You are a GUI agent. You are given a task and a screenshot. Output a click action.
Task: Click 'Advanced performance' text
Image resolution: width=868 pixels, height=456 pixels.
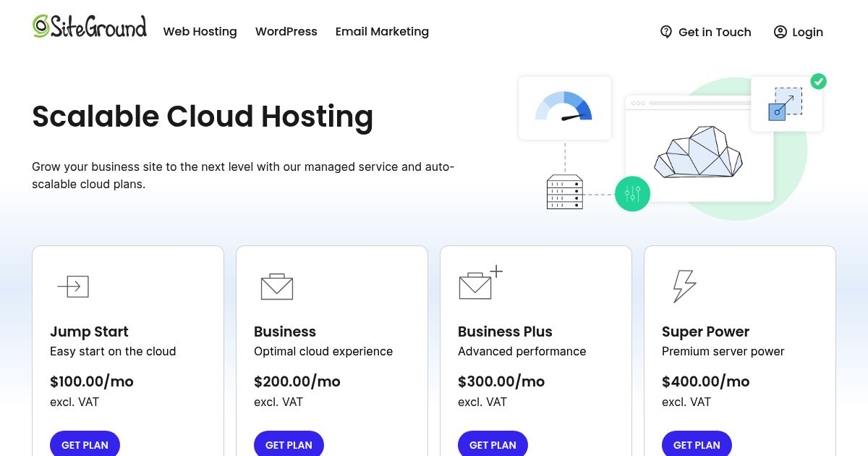point(522,352)
